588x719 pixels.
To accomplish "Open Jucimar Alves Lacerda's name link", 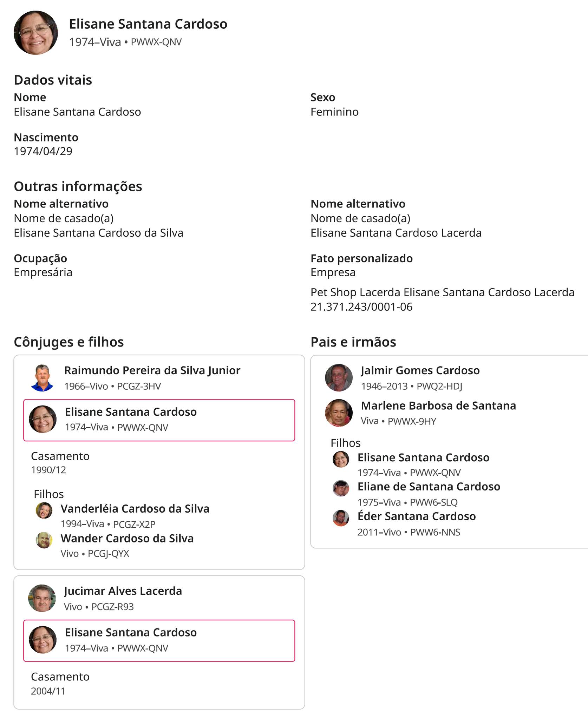I will point(123,591).
